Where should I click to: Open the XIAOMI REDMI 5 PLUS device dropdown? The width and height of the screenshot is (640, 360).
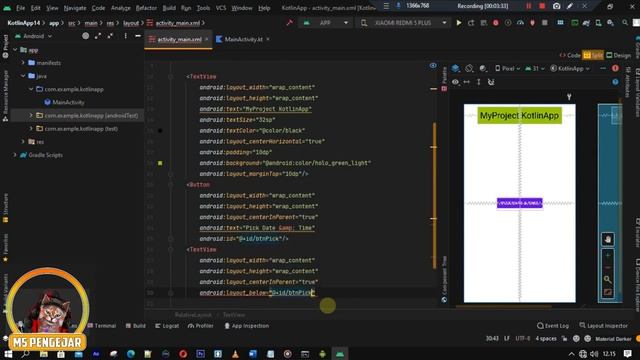pyautogui.click(x=404, y=23)
